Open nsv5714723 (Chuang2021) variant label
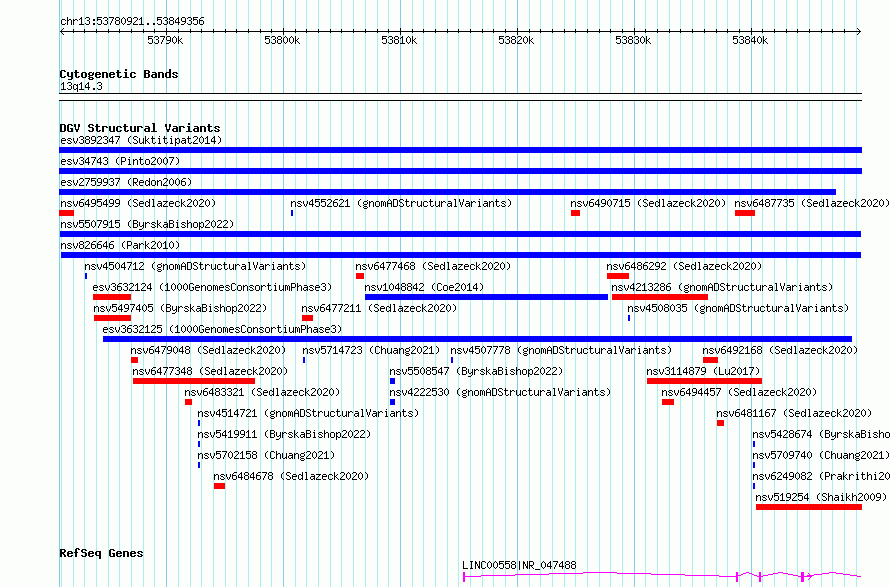This screenshot has height=587, width=890. coord(371,350)
